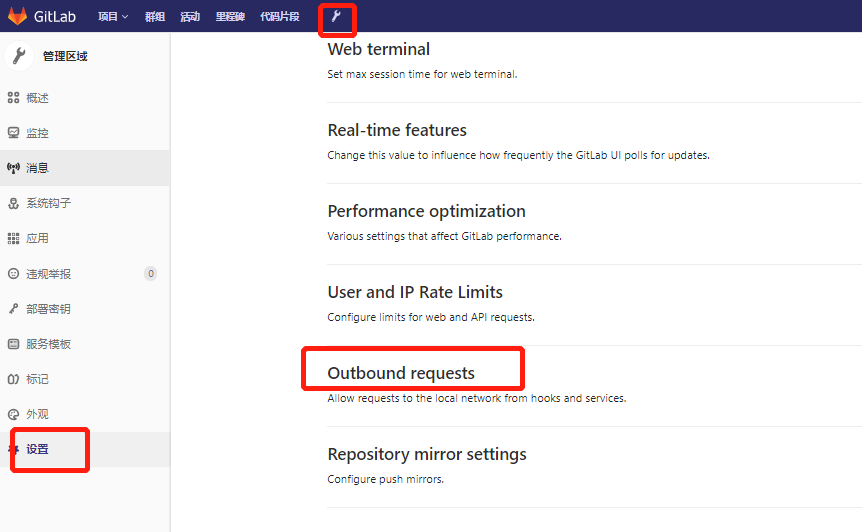Click the 0 badge on 违规举报
This screenshot has width=862, height=532.
[x=151, y=274]
